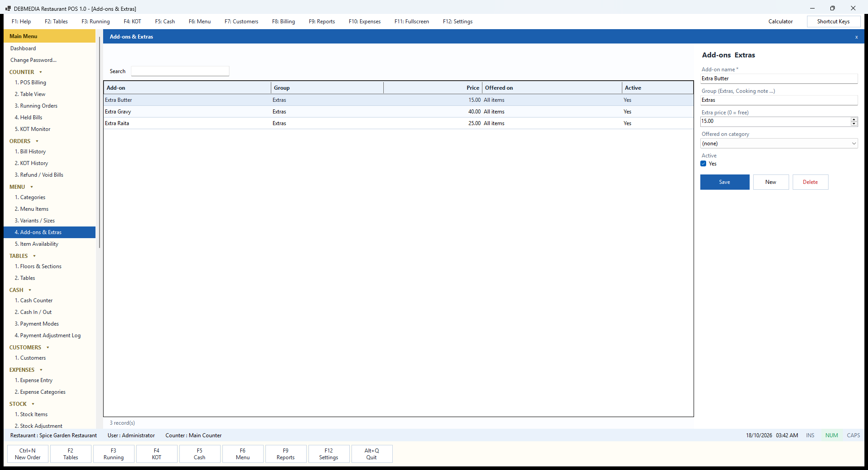The height and width of the screenshot is (470, 868).
Task: Save the add-on
Action: (725, 182)
